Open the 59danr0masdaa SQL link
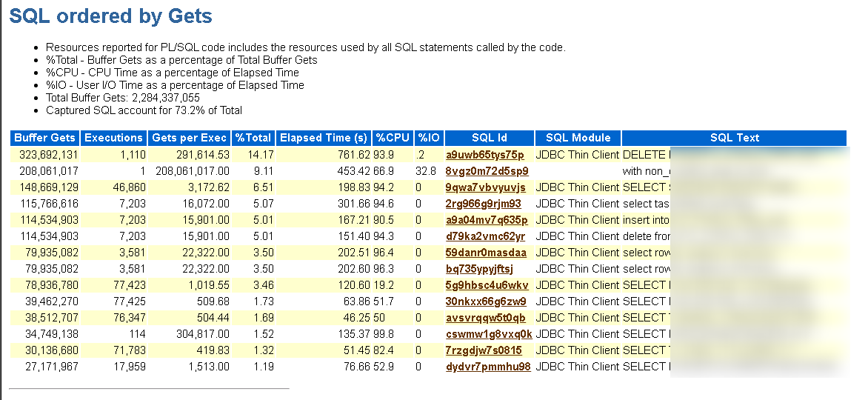This screenshot has height=400, width=868. 486,253
